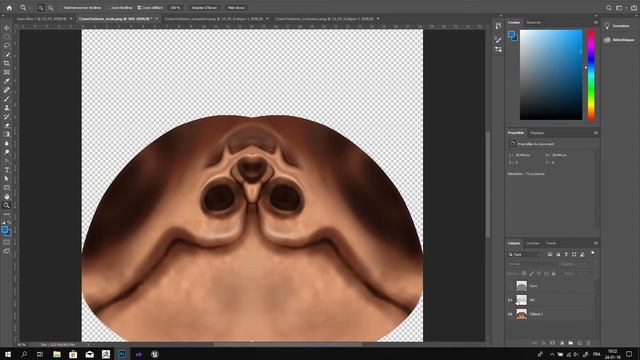Hide the Calque 1 layer
The image size is (640, 360).
510,314
